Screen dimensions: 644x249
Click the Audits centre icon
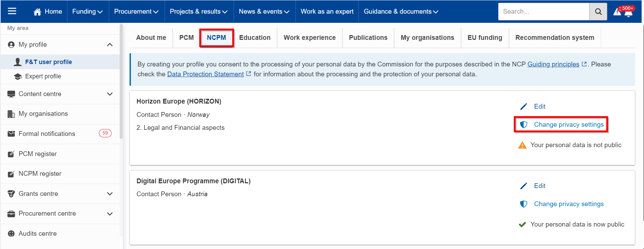point(11,234)
